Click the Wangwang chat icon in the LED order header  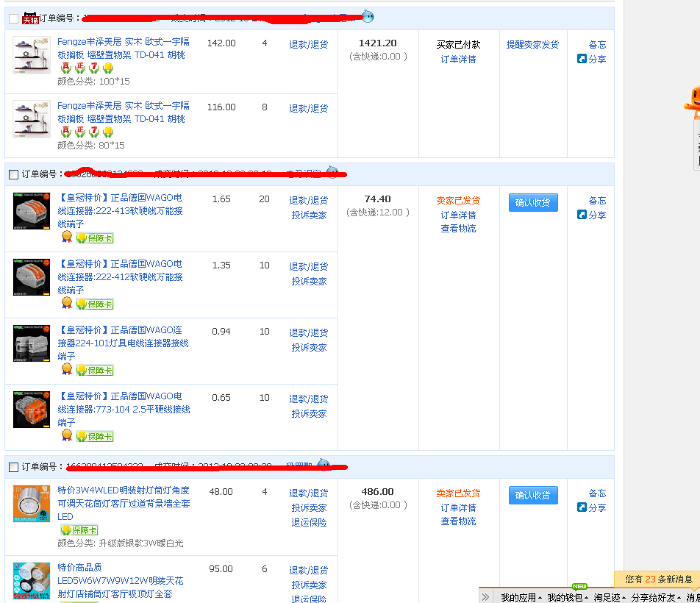[x=324, y=465]
